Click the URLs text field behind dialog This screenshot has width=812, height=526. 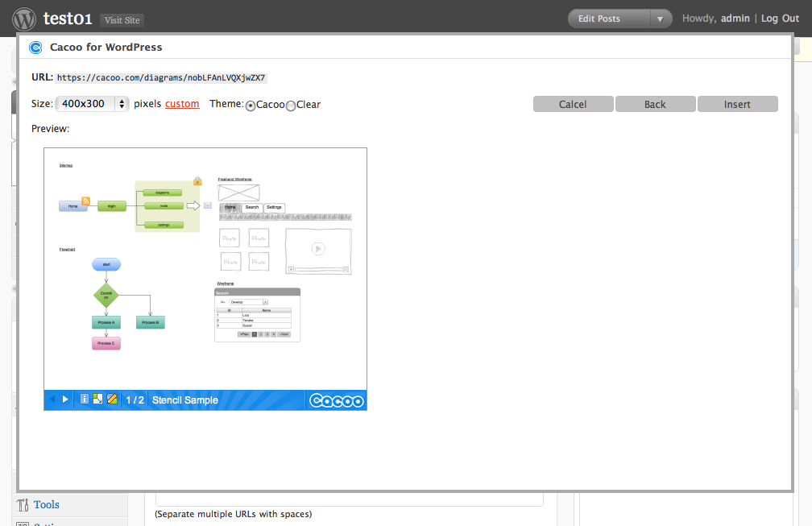pos(350,499)
